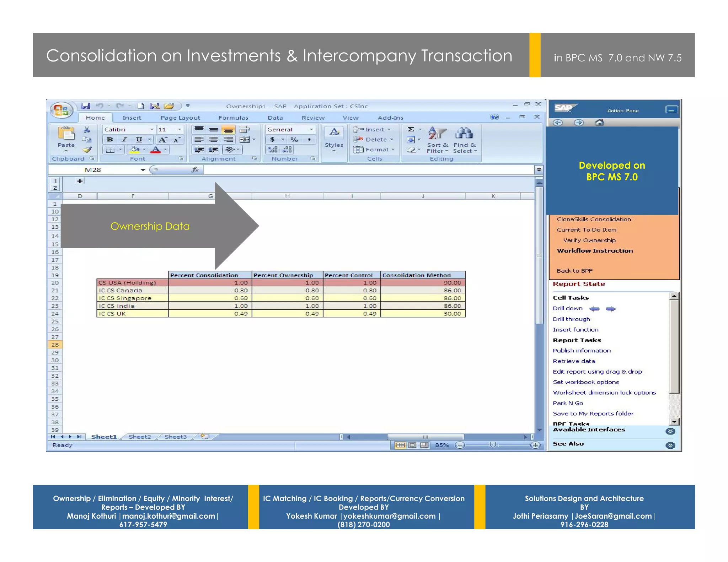
Task: Open the Formulas ribbon tab
Action: click(233, 118)
